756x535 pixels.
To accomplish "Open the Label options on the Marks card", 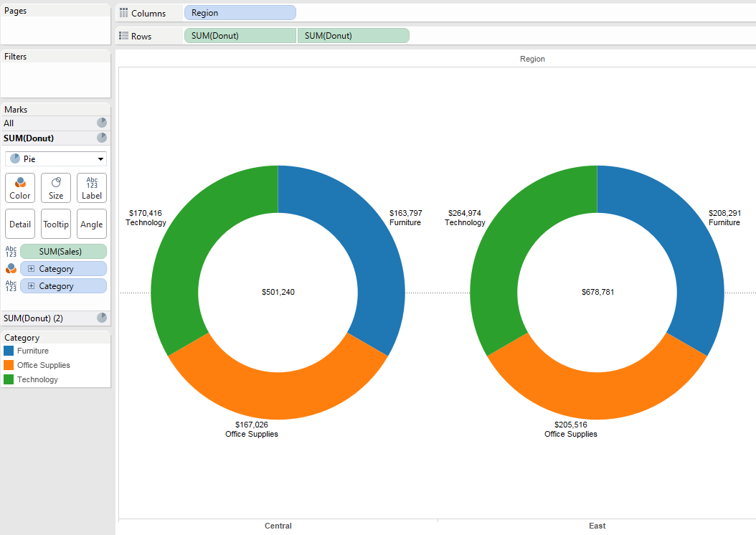I will coord(91,188).
